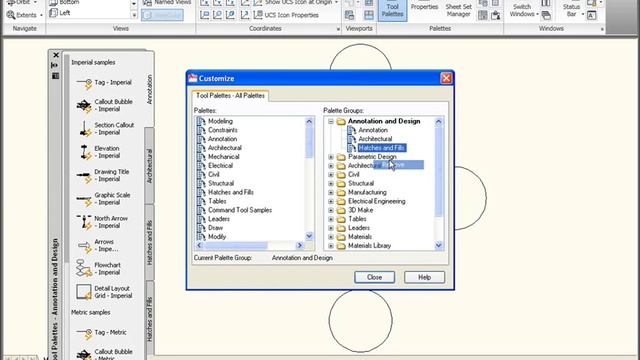Viewport: 640px width, 360px height.
Task: Select the Tag - Imperial tool
Action: point(104,83)
